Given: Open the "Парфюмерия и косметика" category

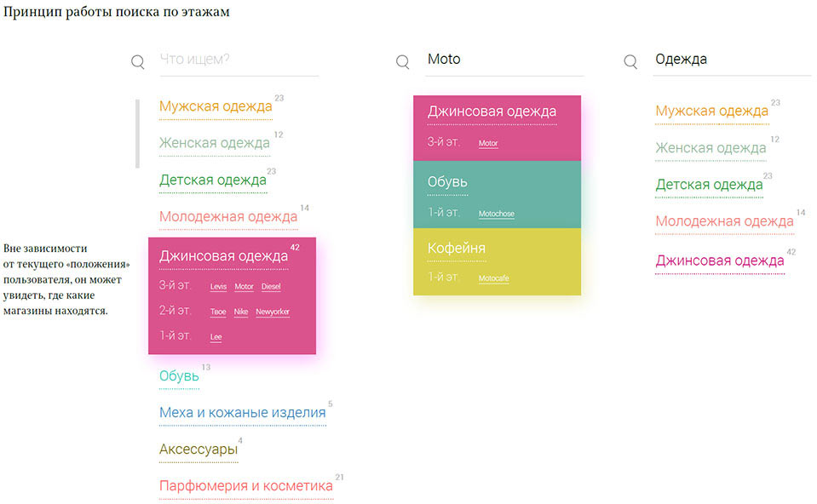Looking at the screenshot, I should [x=245, y=486].
